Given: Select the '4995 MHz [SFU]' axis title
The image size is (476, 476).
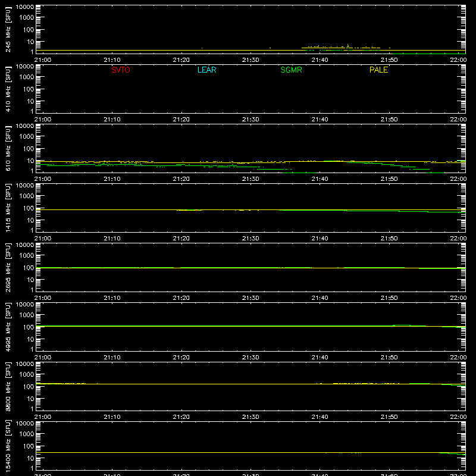Looking at the screenshot, I should (x=8, y=327).
